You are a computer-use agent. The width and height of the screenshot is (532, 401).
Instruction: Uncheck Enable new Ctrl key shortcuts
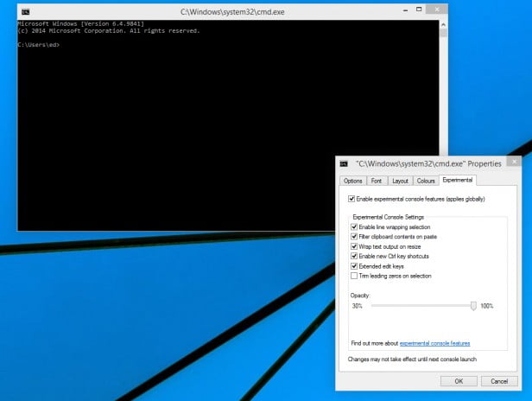point(355,256)
